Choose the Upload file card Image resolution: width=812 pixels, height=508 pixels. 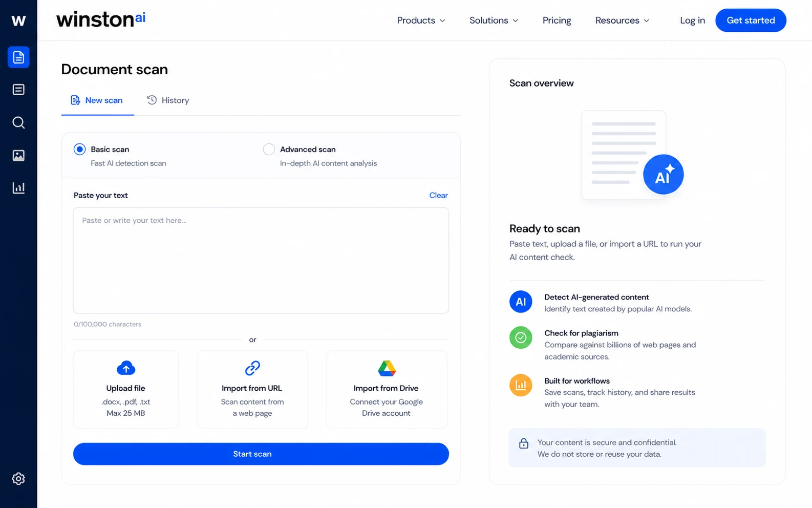coord(126,389)
